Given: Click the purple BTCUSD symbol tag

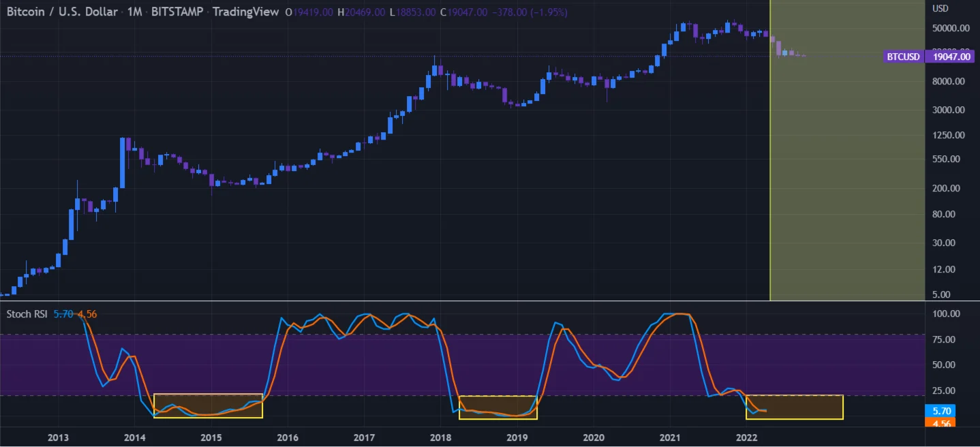Looking at the screenshot, I should pyautogui.click(x=904, y=57).
